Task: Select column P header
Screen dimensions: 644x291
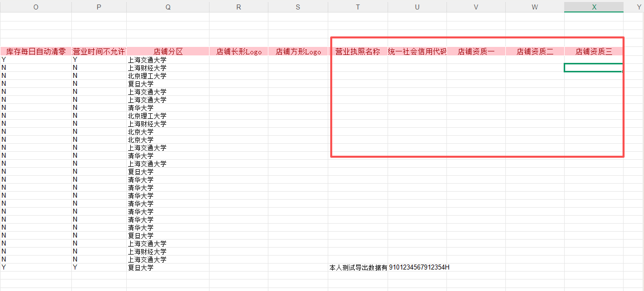Action: (x=99, y=7)
